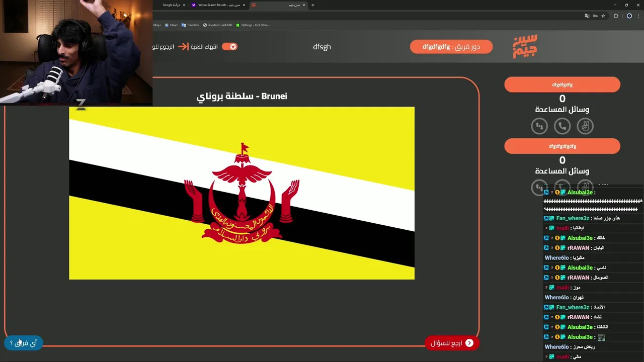This screenshot has height=362, width=644.
Task: Close the active سين جيم tab
Action: (x=304, y=5)
